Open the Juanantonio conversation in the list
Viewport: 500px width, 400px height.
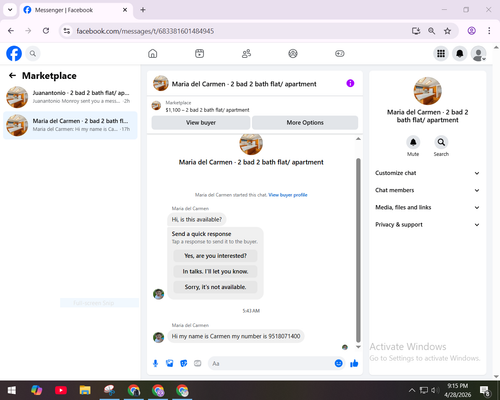coord(70,97)
